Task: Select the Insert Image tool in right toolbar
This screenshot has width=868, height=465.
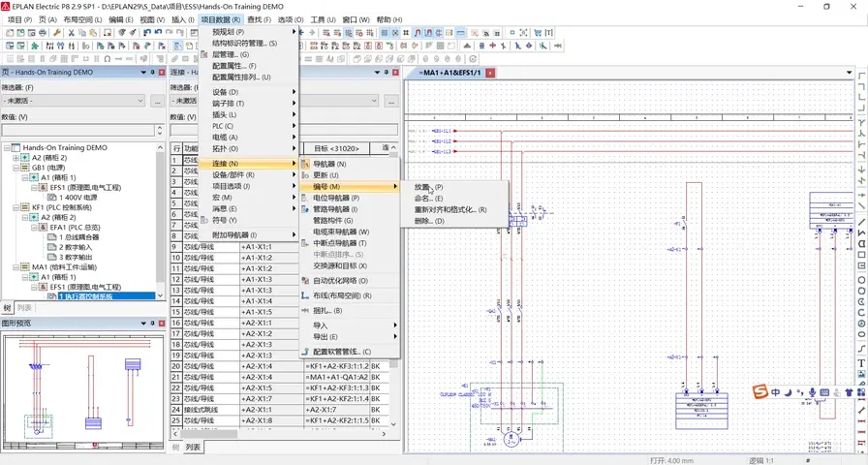Action: tap(862, 374)
